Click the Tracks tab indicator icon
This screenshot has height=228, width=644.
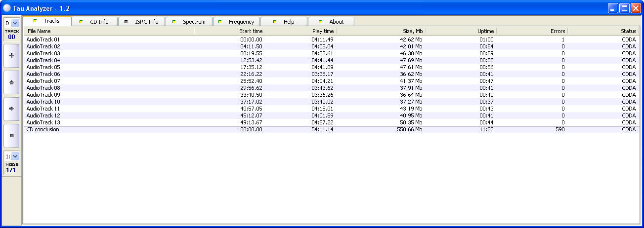(x=35, y=21)
